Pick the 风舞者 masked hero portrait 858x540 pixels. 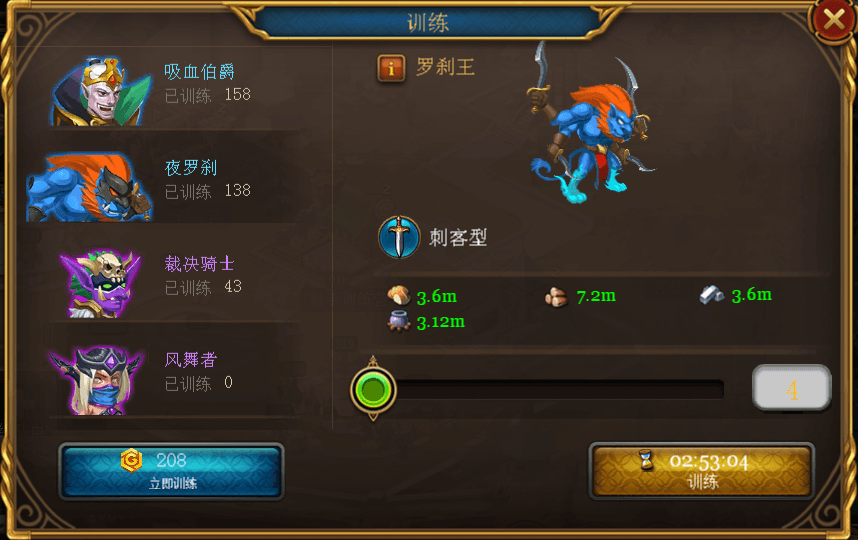click(x=97, y=380)
